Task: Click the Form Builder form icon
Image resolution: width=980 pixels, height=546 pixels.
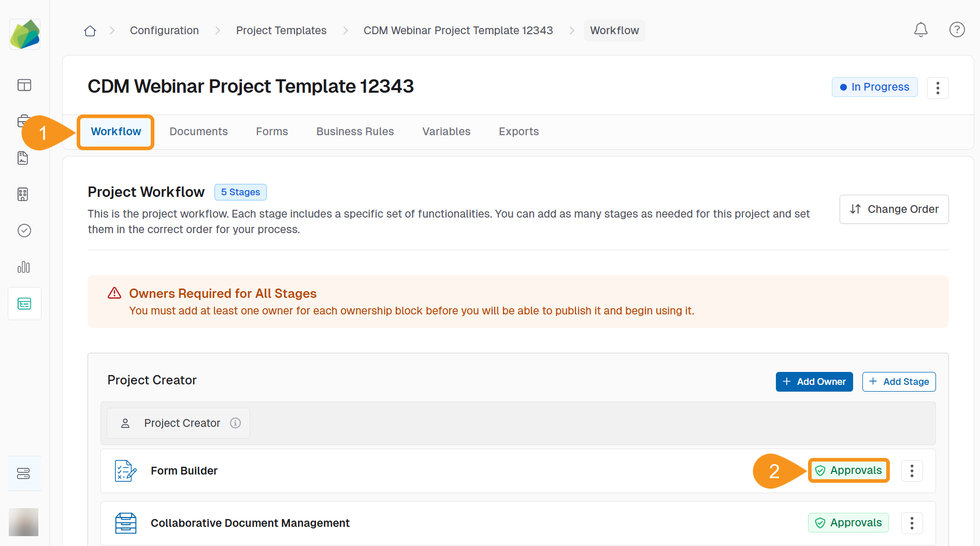Action: point(125,471)
